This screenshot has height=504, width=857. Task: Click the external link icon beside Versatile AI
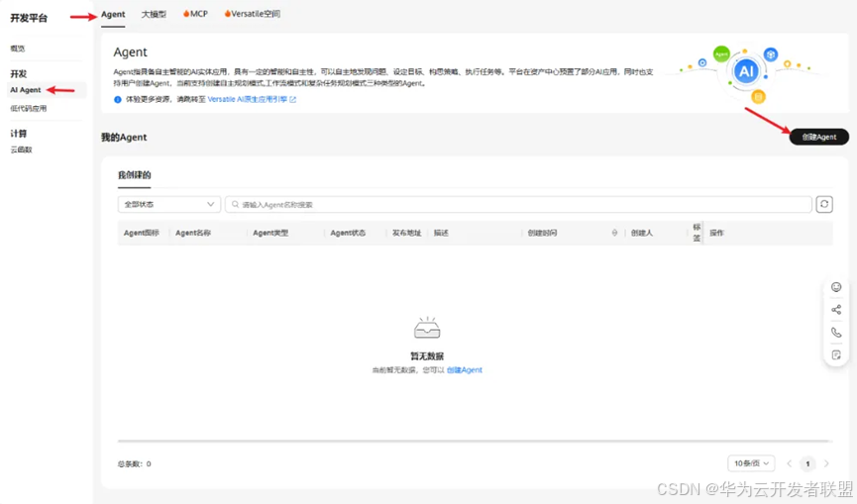click(x=293, y=99)
